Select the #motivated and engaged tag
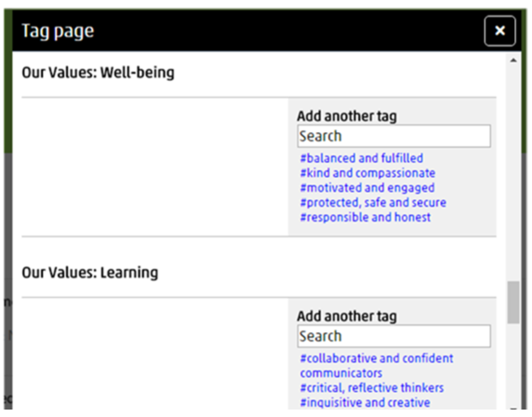 pyautogui.click(x=367, y=188)
